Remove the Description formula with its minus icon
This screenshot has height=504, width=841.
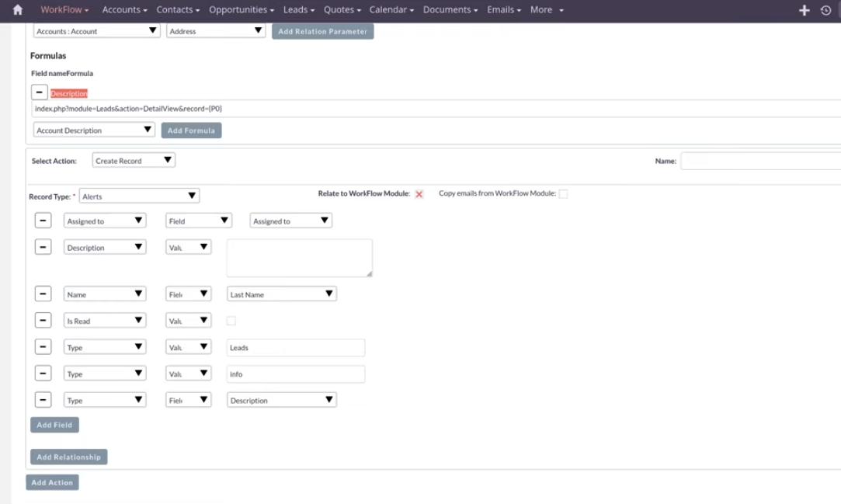[x=39, y=92]
